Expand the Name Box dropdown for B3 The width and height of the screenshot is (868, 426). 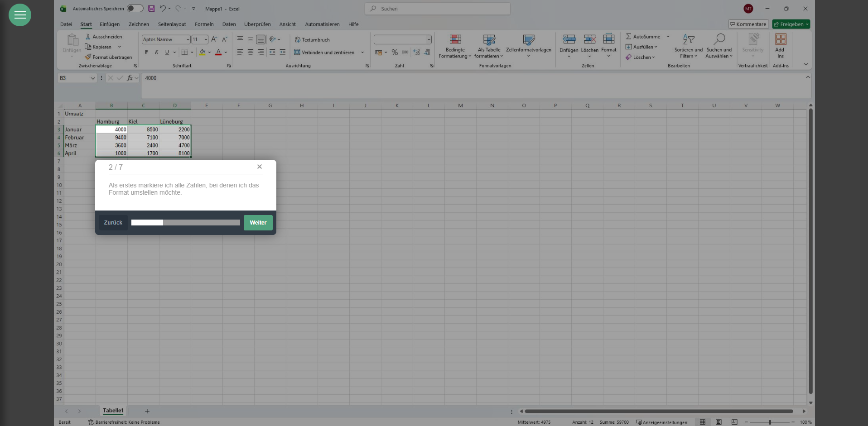[x=92, y=78]
